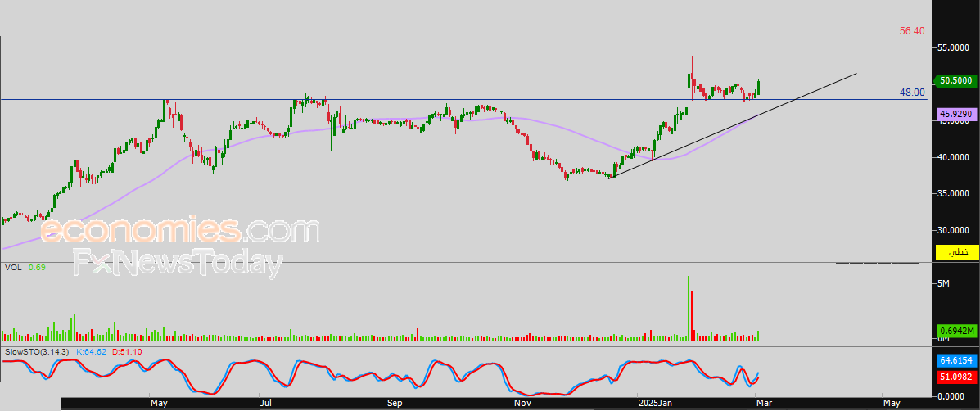Click the 55.0000 price axis label
The image size is (980, 411).
pyautogui.click(x=954, y=48)
